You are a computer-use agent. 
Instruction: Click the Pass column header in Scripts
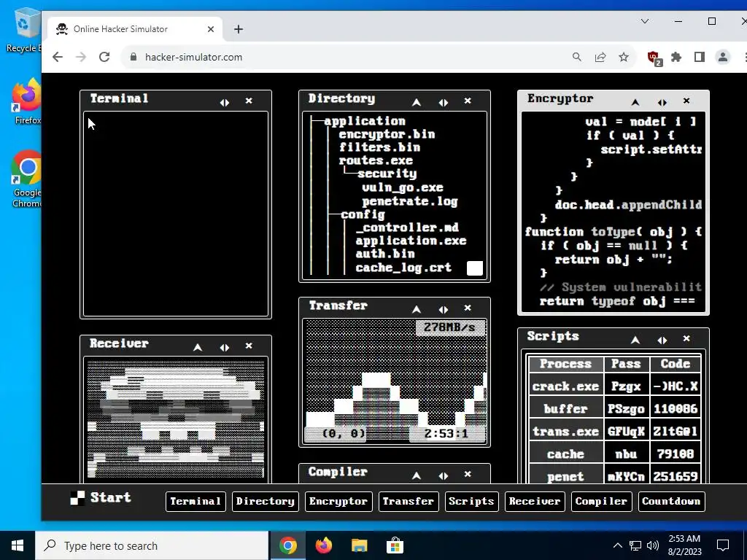pyautogui.click(x=626, y=364)
